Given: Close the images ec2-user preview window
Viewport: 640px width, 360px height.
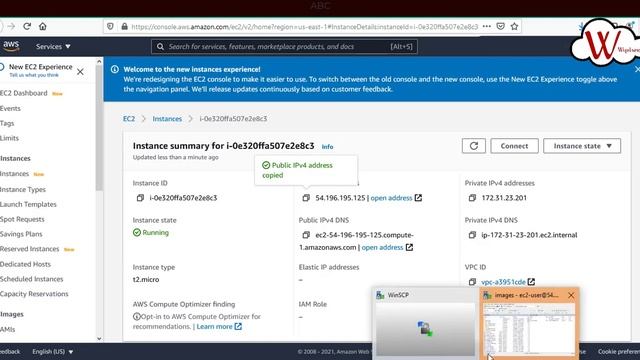Looking at the screenshot, I should click(571, 295).
